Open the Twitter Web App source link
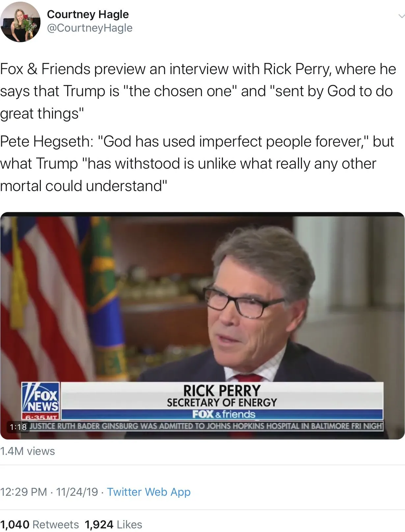 coord(149,492)
